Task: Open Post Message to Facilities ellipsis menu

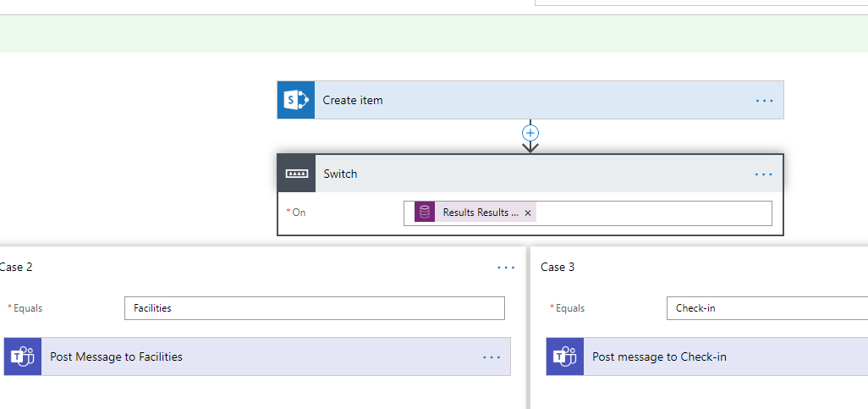Action: click(x=492, y=357)
